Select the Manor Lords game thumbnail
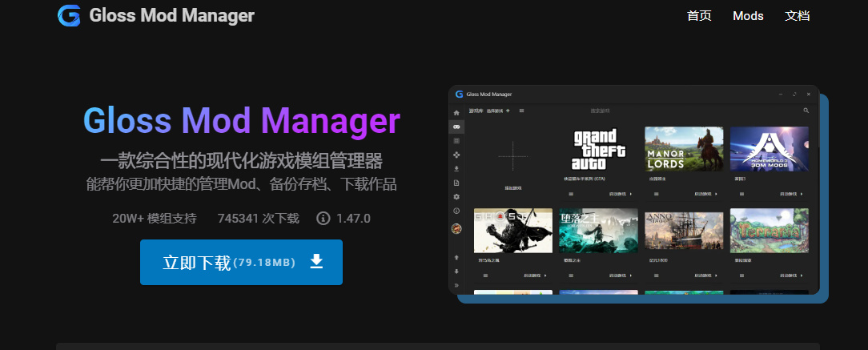 coord(684,149)
